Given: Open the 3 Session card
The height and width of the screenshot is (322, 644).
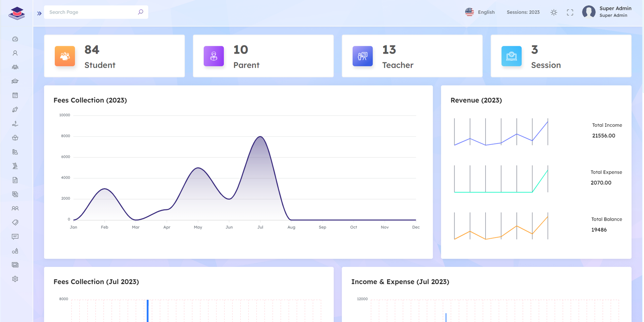Looking at the screenshot, I should pos(561,56).
